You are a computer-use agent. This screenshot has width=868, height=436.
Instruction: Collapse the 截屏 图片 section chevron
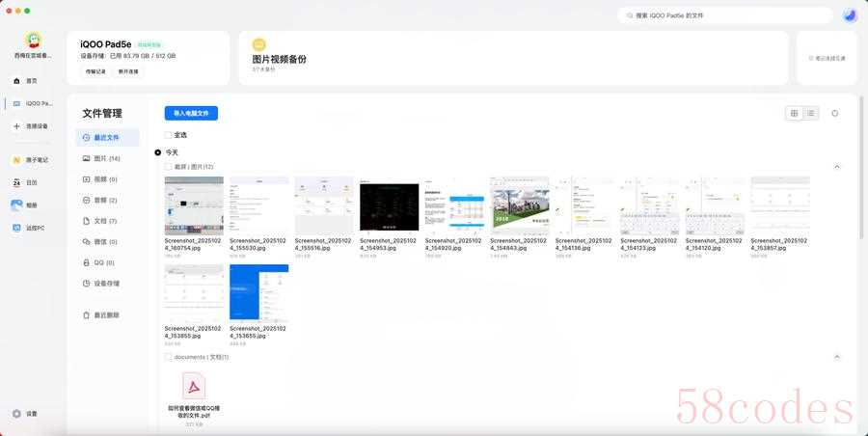pos(836,167)
